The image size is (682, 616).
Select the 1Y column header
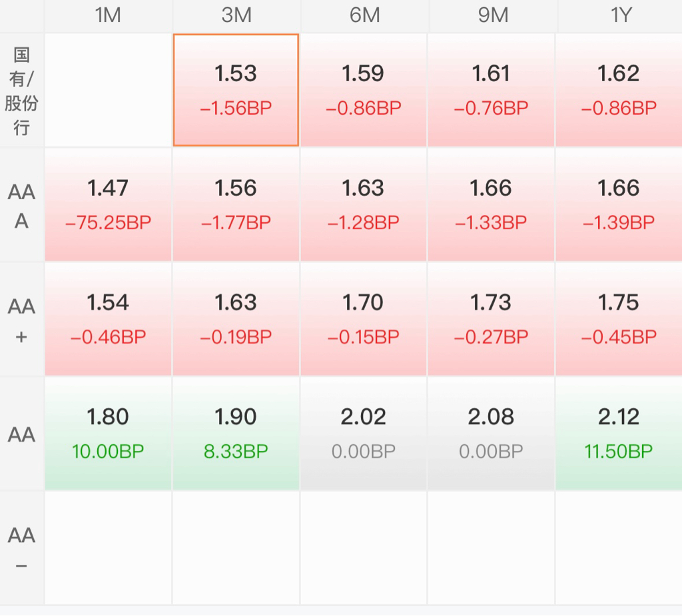click(619, 15)
